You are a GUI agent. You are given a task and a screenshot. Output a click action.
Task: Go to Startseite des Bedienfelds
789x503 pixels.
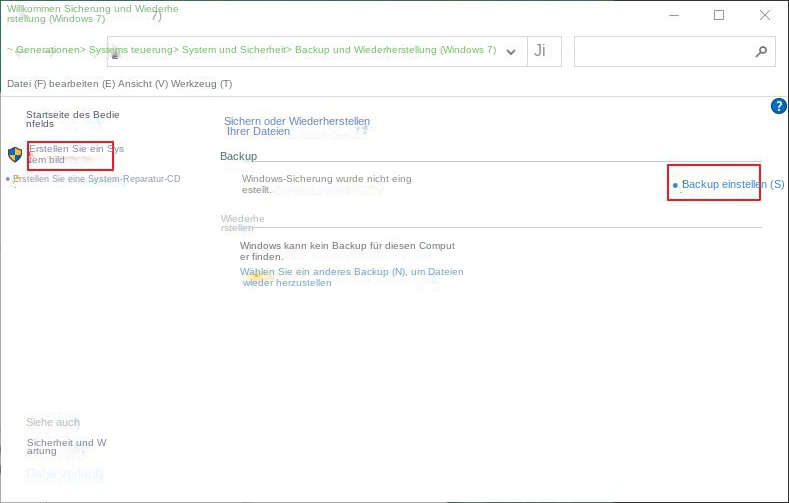tap(72, 120)
